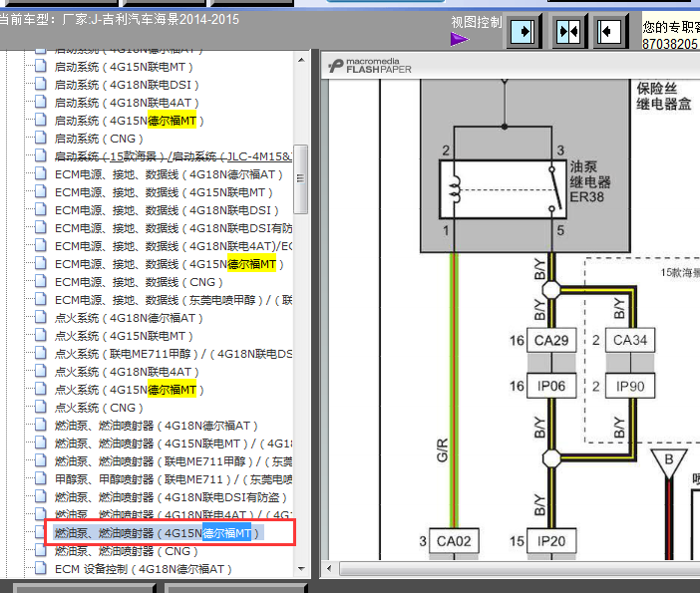Screen dimensions: 700x593
Task: Open 甲醇泵、甲醇喷射器（联电ME711）
Action: 173,479
